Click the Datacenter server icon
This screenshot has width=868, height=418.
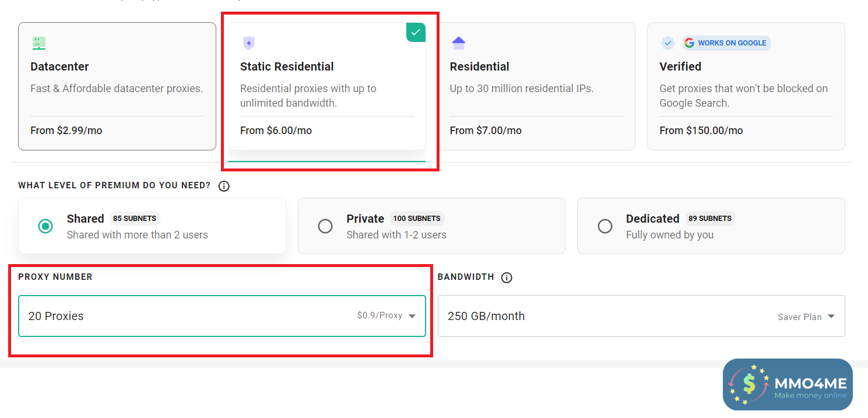click(x=39, y=43)
